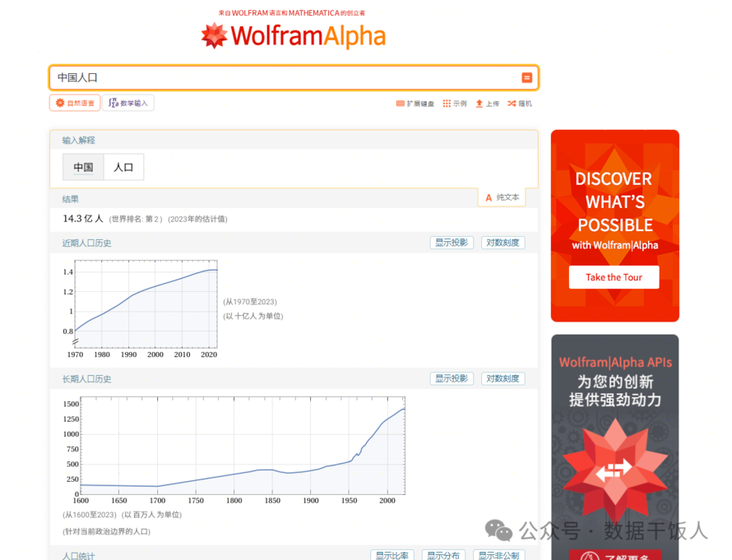732x560 pixels.
Task: Click the 显示比率 button
Action: [392, 555]
